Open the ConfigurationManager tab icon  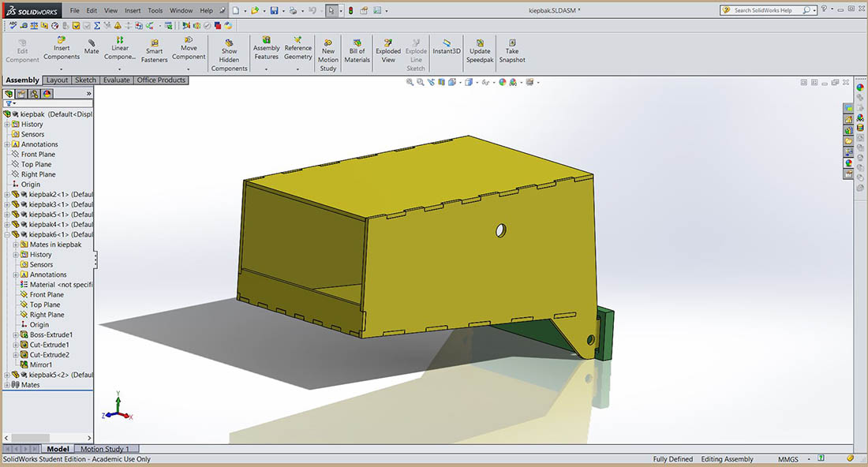click(34, 94)
